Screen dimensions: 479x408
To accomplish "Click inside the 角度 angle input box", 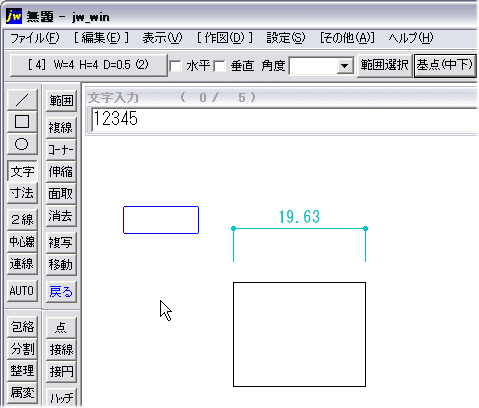I will tap(313, 66).
